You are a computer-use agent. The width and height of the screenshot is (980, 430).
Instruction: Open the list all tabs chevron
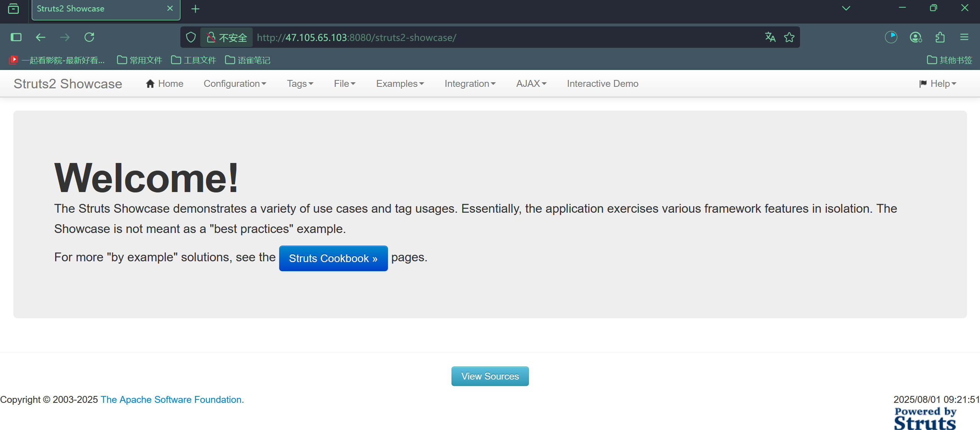[846, 8]
